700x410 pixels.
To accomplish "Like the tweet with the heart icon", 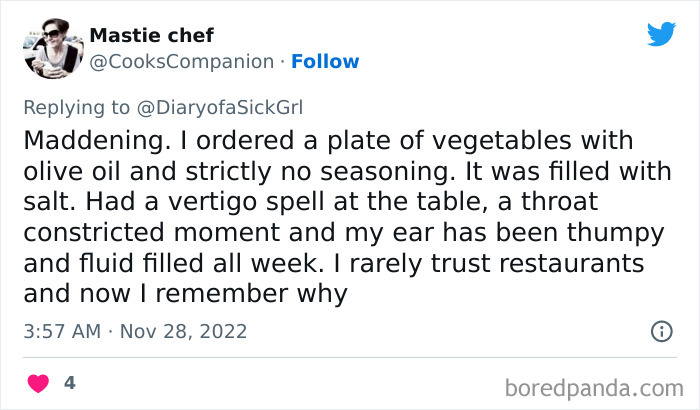I will (x=38, y=383).
